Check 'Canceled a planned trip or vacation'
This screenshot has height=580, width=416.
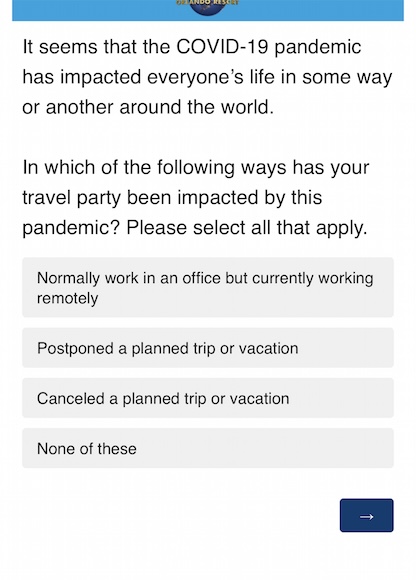click(x=208, y=398)
